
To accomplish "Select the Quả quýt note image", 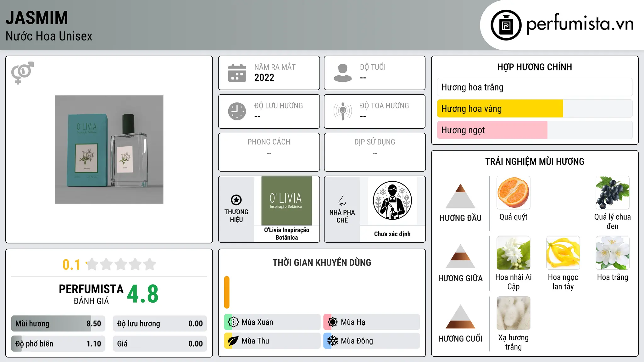I will pos(514,193).
